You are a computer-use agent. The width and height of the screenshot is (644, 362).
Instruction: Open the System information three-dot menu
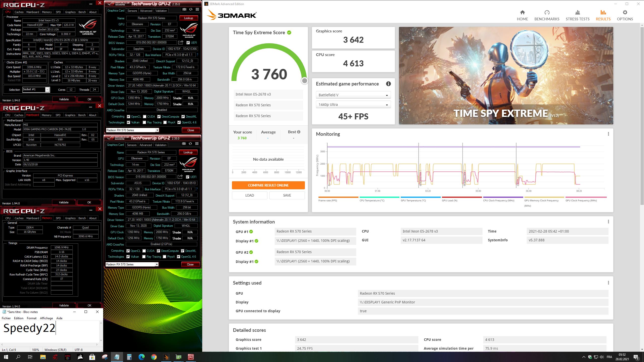click(608, 222)
